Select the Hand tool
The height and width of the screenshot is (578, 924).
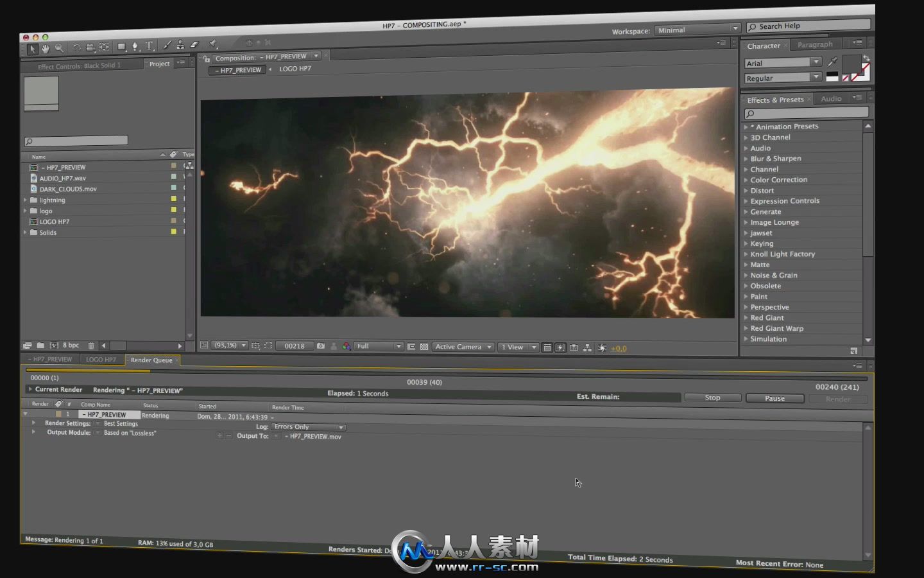coord(46,49)
